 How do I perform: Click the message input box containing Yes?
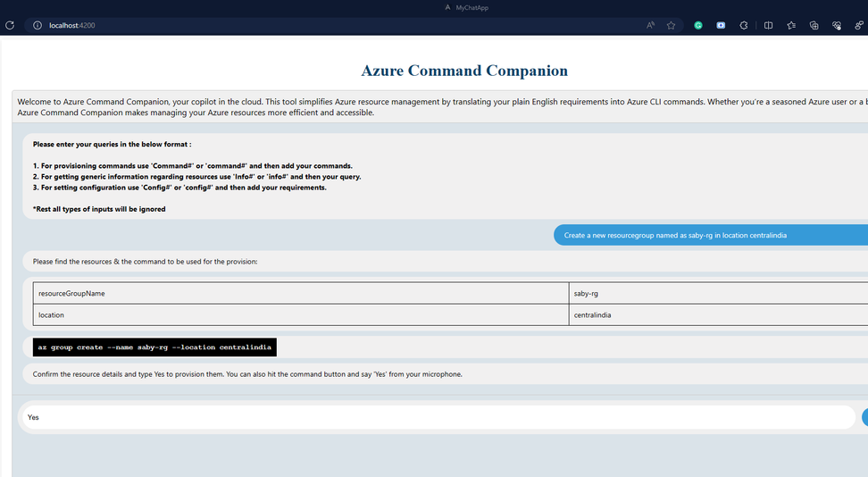pos(439,417)
